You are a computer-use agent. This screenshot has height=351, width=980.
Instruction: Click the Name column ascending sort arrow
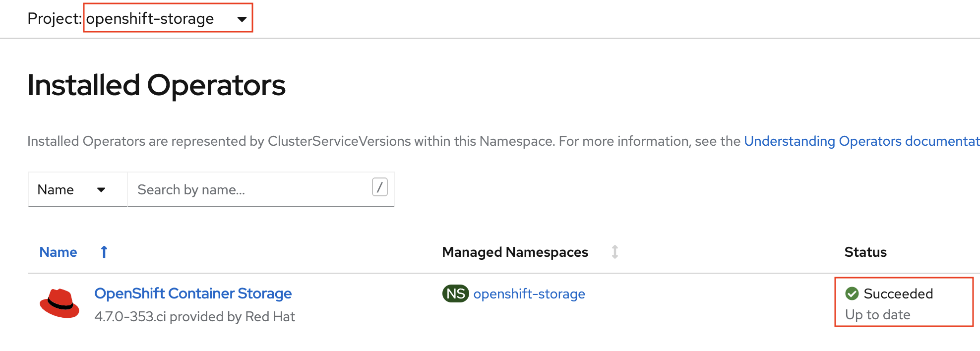point(104,252)
